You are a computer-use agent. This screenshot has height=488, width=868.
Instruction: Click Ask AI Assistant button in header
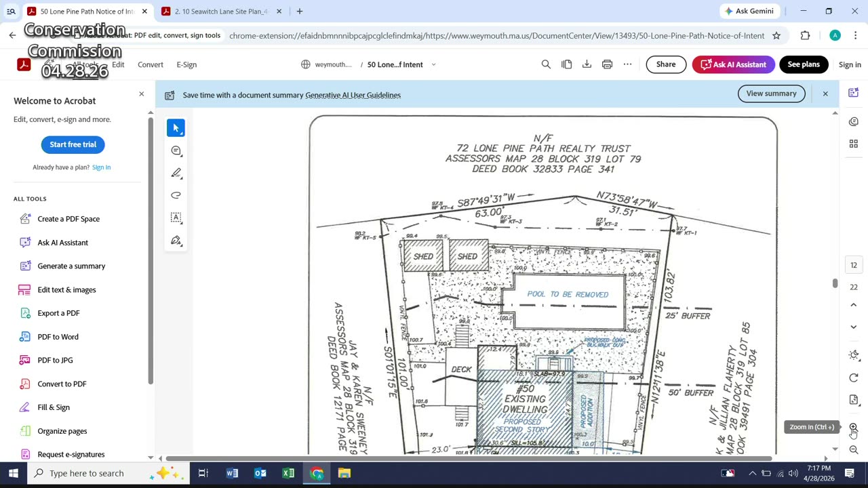click(733, 64)
